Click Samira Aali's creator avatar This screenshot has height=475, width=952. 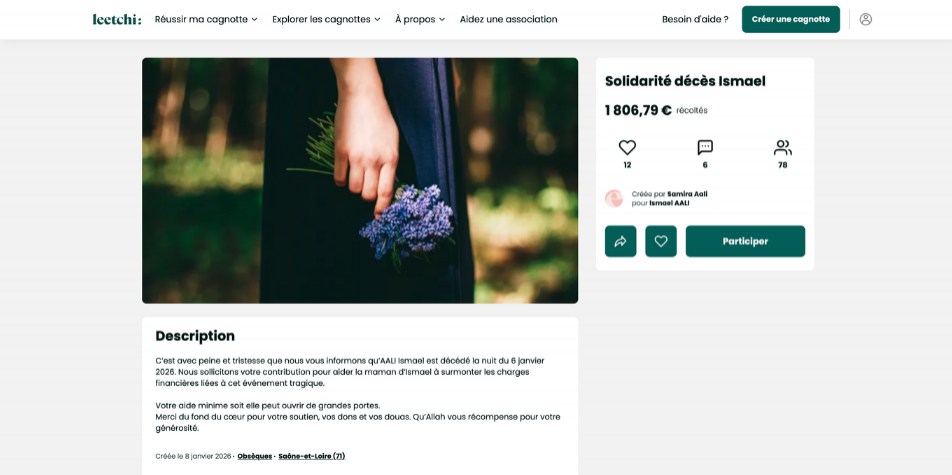coord(614,199)
